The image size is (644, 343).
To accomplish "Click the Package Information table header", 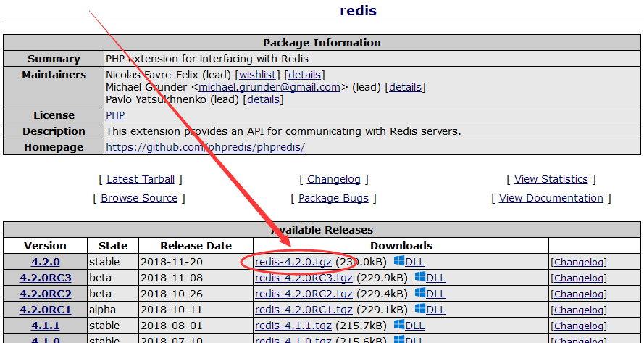I will 322,43.
